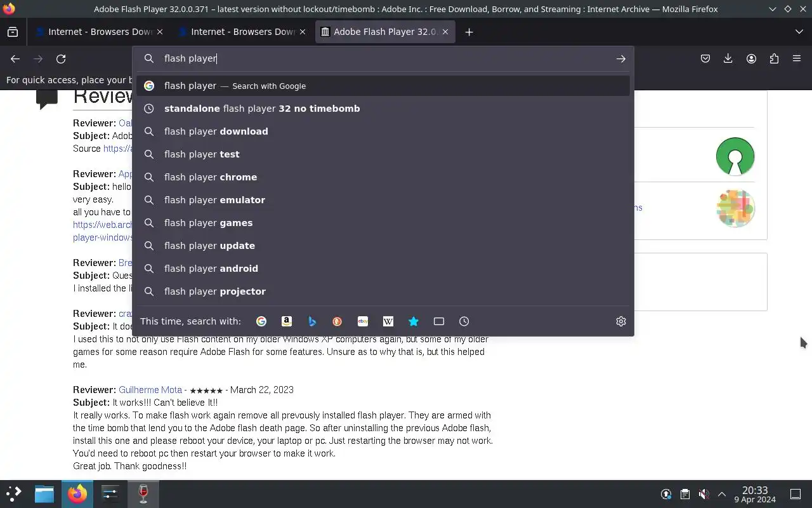Select 'flash player — Search with Google' row
Screen dimensions: 812x508
click(383, 86)
